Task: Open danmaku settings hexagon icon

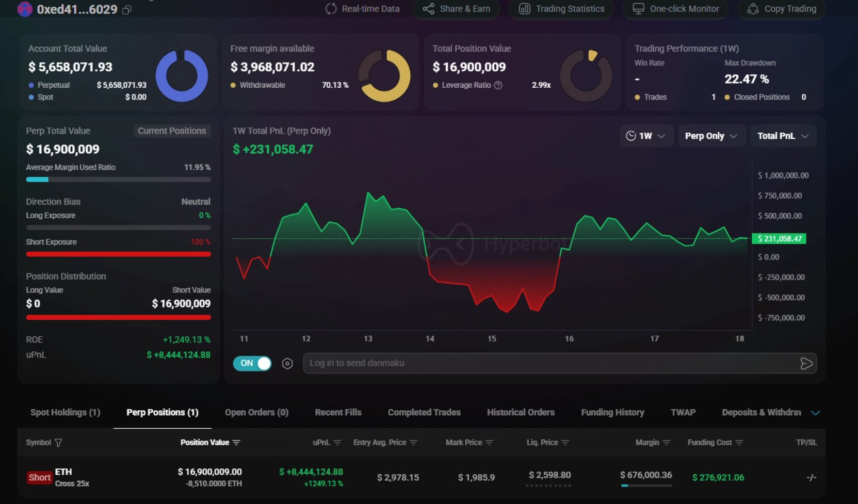Action: 287,364
